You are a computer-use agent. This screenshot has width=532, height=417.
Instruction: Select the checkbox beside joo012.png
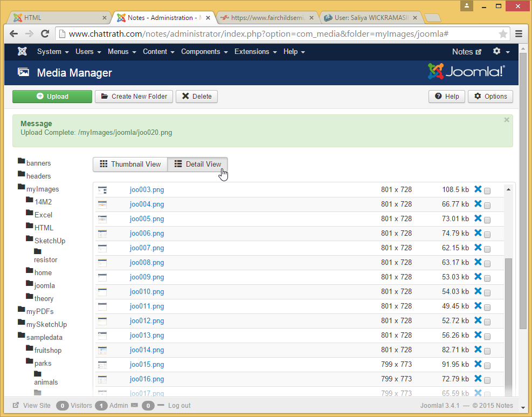(x=487, y=322)
